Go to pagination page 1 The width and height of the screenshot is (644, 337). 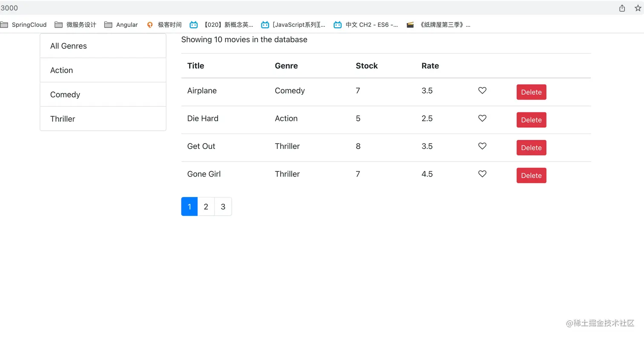pos(190,206)
